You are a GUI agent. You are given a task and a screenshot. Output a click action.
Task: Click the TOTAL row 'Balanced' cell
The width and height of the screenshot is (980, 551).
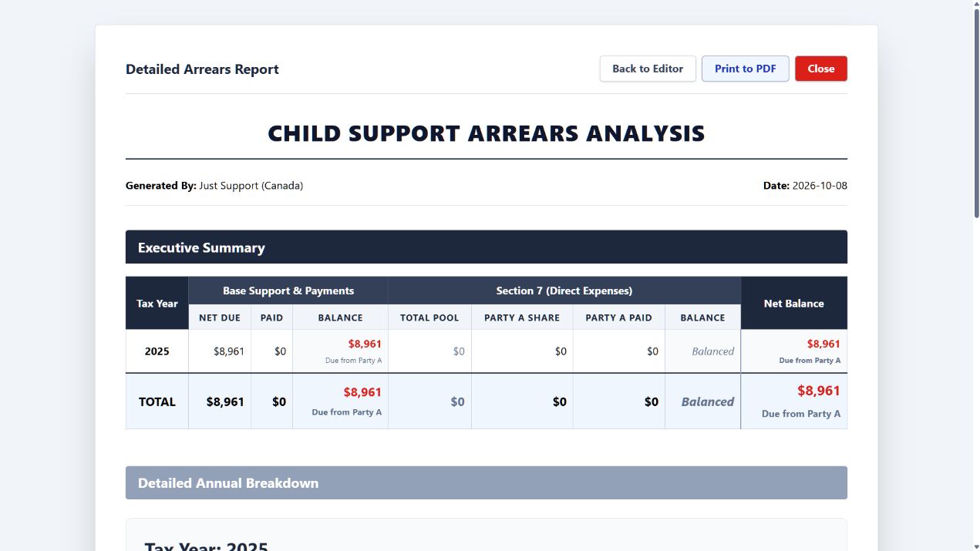coord(703,402)
